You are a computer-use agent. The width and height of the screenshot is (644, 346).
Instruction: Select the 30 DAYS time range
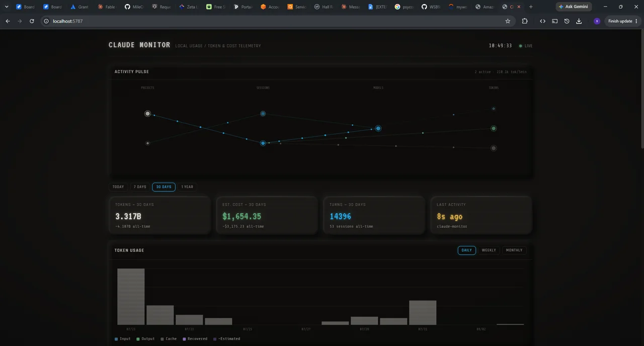(x=164, y=187)
